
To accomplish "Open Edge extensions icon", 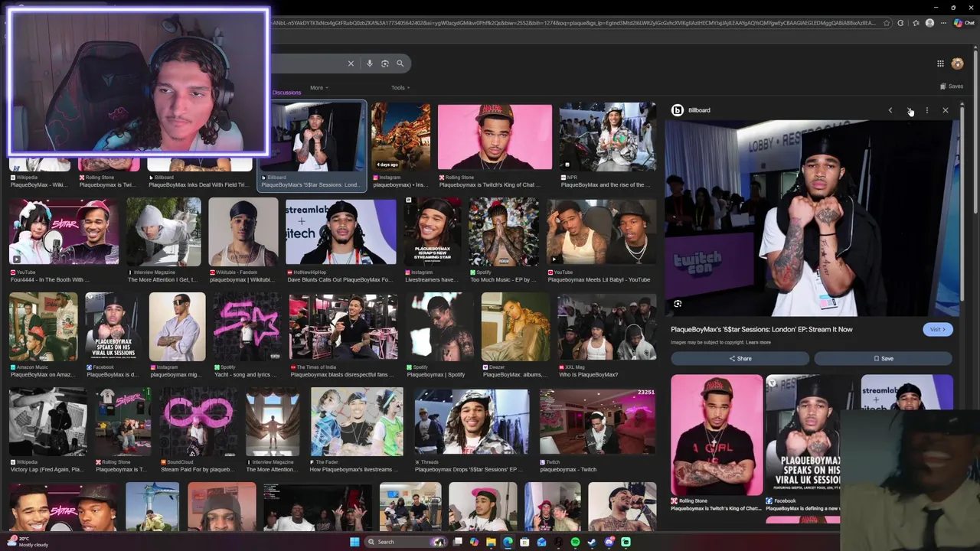I will (x=900, y=23).
